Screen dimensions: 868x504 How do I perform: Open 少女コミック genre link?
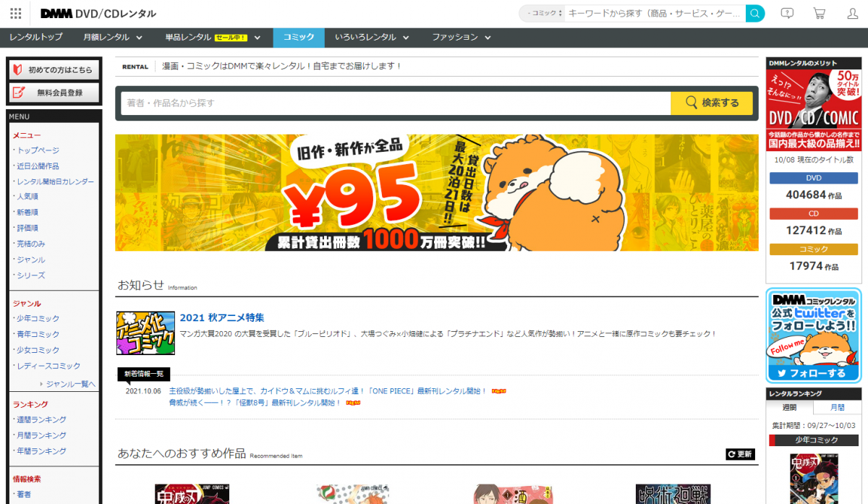pos(38,350)
